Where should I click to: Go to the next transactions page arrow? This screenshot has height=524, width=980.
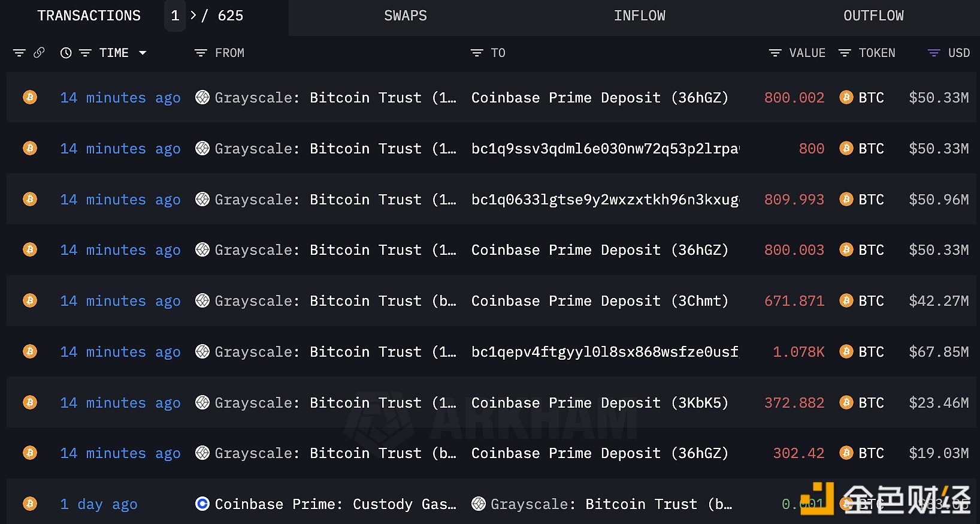click(193, 16)
